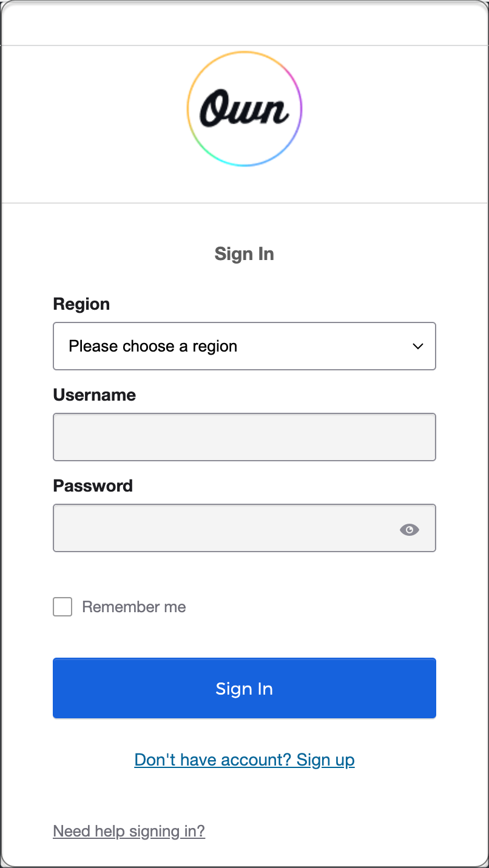
Task: Show password with the eye icon
Action: [410, 530]
